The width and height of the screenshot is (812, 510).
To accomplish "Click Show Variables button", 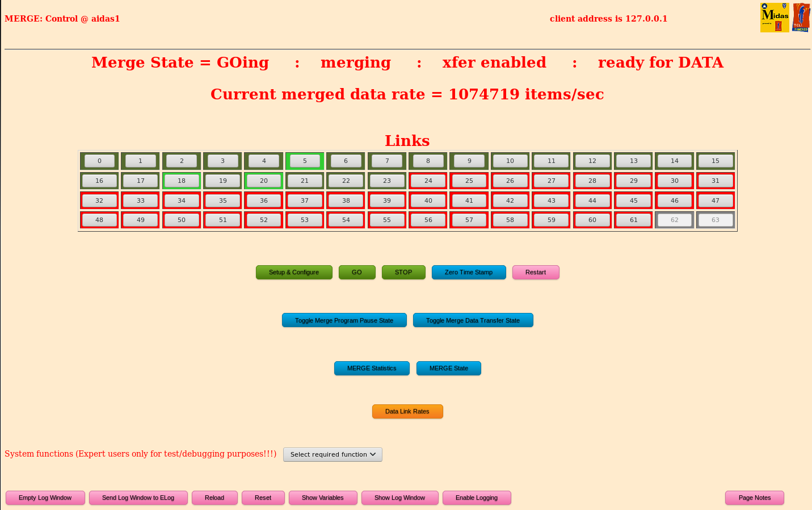I will pos(323,498).
